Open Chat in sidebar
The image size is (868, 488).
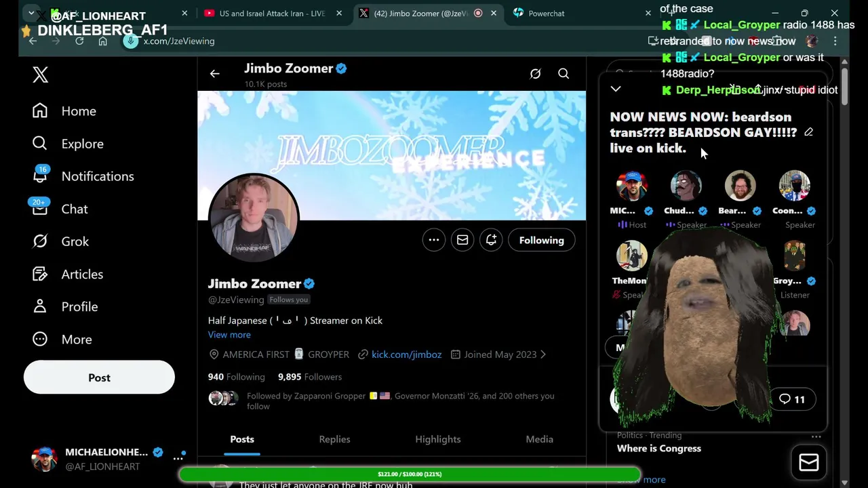pyautogui.click(x=60, y=209)
